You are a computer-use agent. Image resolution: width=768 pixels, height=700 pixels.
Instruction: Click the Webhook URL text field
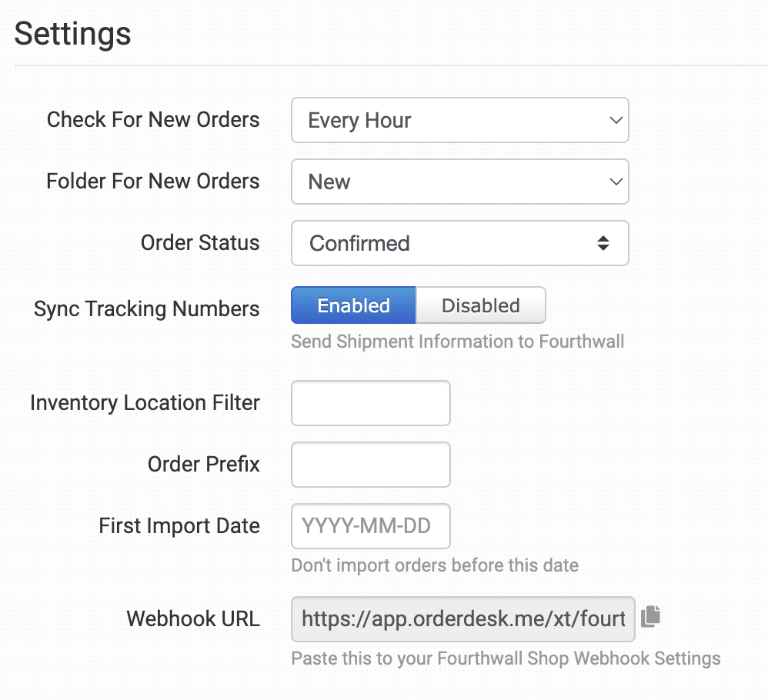[462, 619]
